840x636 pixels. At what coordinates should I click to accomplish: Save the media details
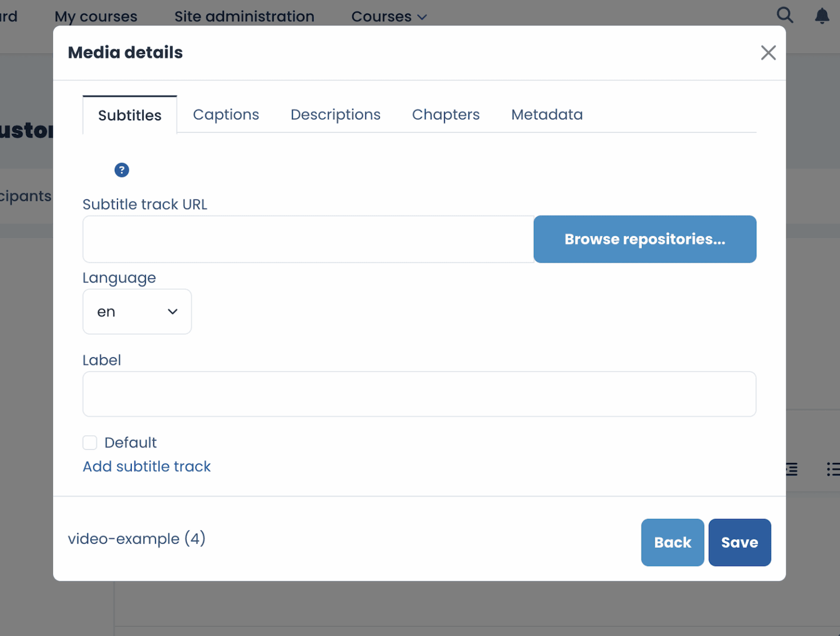[739, 542]
